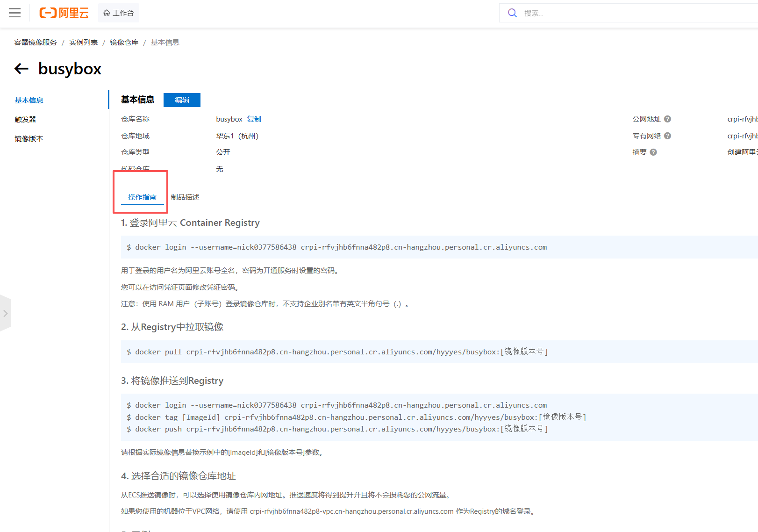Click the blue 编辑 button

pyautogui.click(x=182, y=100)
